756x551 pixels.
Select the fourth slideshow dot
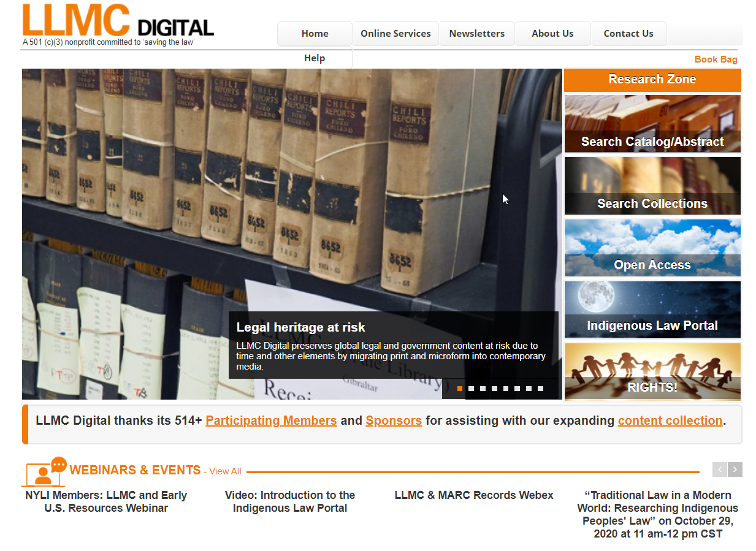[x=494, y=389]
